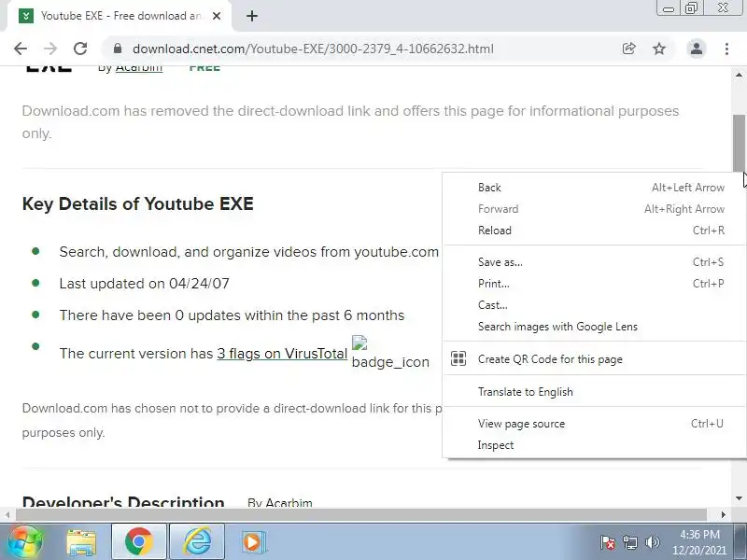Viewport: 747px width, 560px height.
Task: Close the Youtube EXE tab
Action: pos(217,16)
